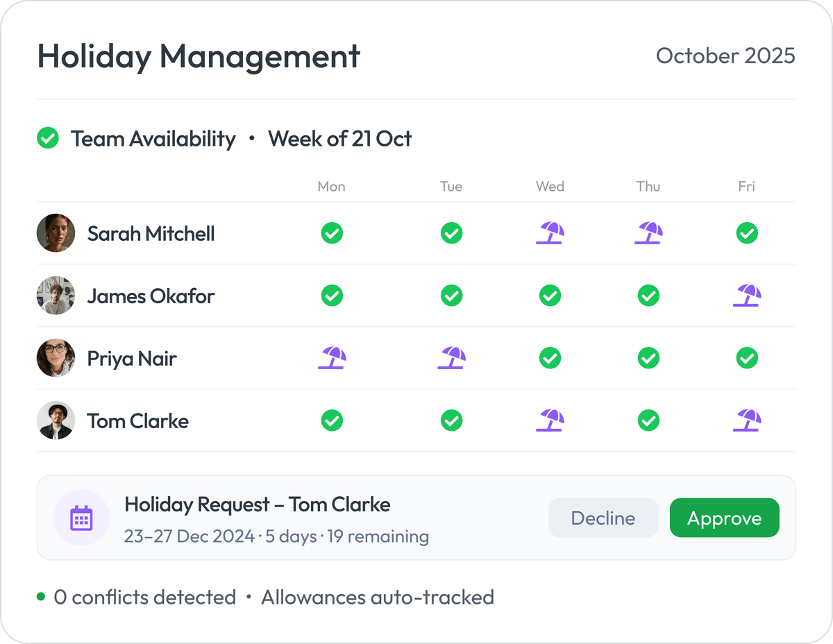This screenshot has height=644, width=833.
Task: Click the purple calendar icon beside the holiday request
Action: point(81,517)
